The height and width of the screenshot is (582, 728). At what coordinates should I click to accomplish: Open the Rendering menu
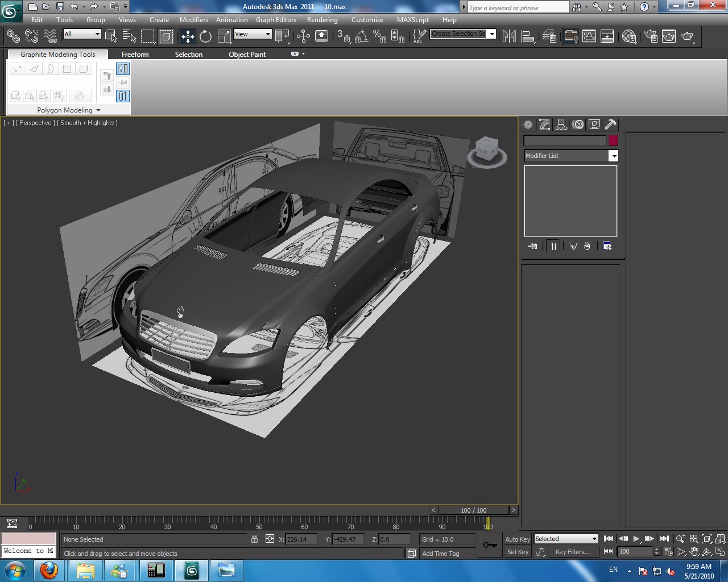pos(322,20)
